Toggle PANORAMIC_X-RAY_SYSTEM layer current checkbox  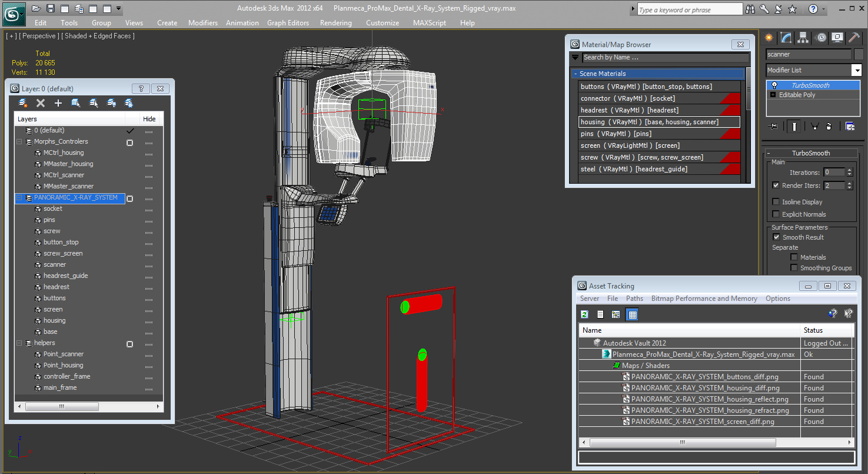130,198
